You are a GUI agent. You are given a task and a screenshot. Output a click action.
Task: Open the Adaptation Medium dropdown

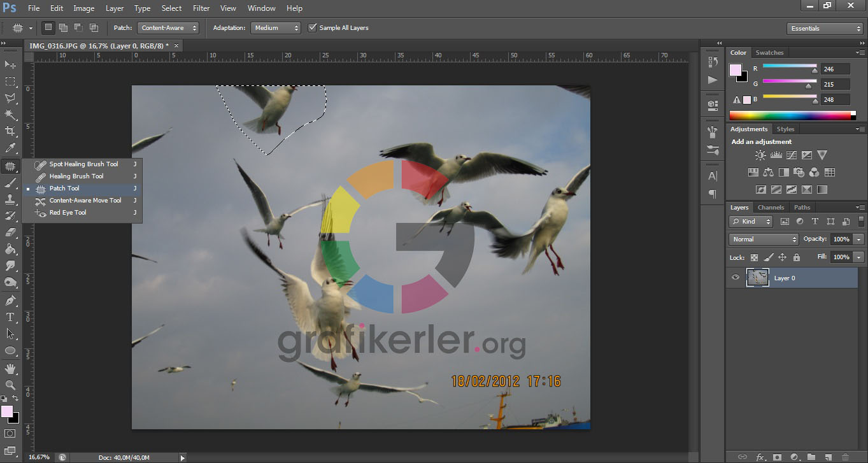point(276,28)
